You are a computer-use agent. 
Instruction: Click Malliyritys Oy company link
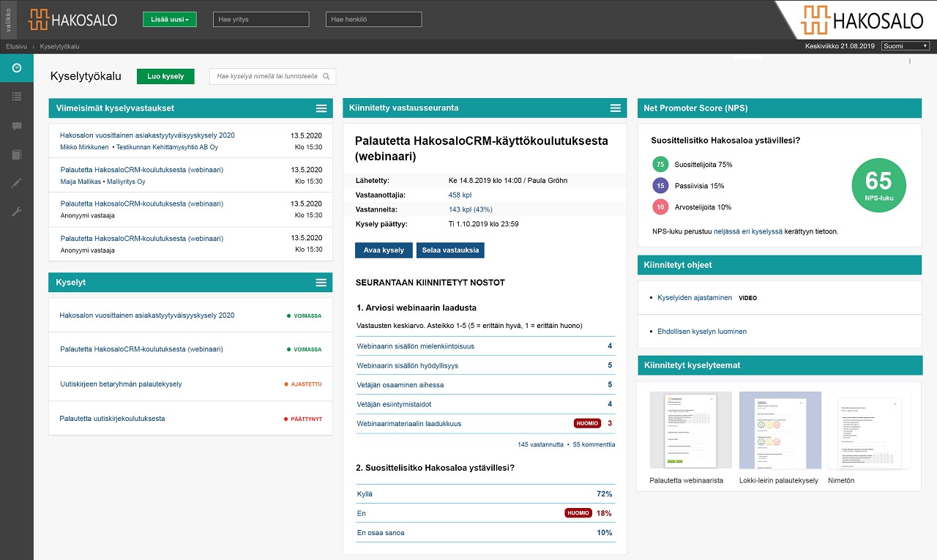(126, 182)
